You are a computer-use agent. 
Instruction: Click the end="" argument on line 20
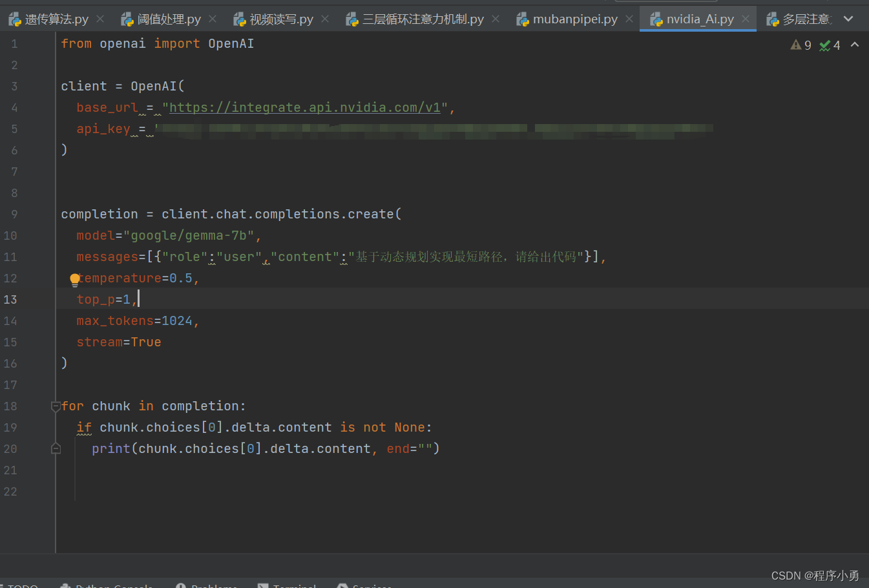click(410, 449)
